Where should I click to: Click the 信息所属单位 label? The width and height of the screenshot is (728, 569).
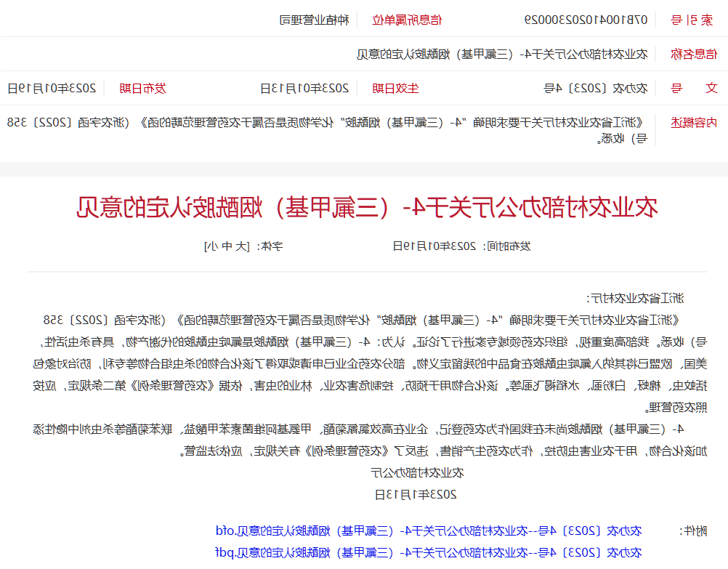pyautogui.click(x=406, y=20)
